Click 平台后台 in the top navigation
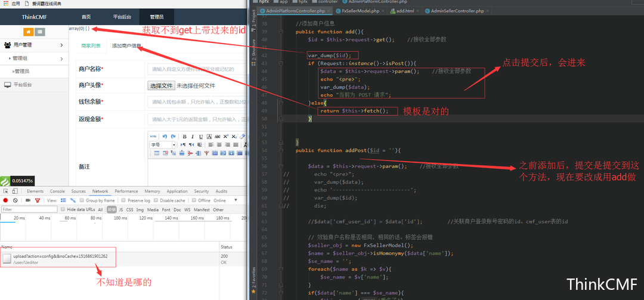 pyautogui.click(x=122, y=17)
